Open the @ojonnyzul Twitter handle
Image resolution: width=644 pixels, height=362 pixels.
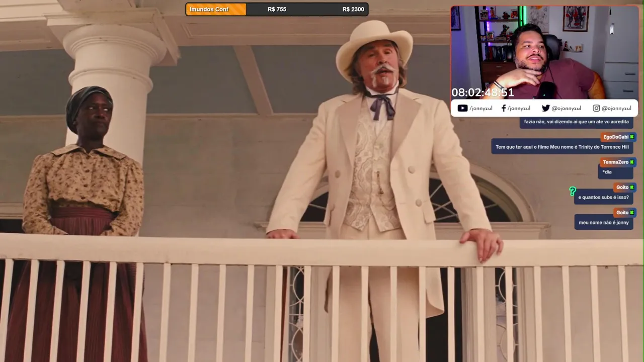(x=567, y=108)
